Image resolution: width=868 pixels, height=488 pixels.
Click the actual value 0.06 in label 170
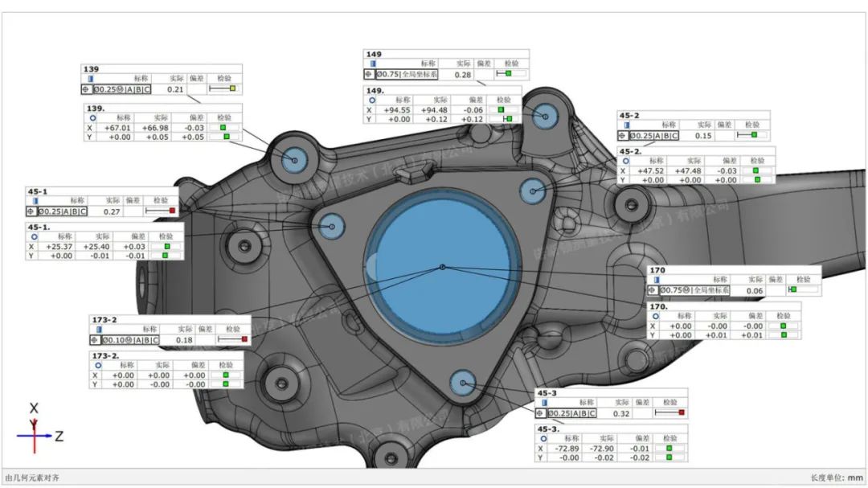point(755,291)
